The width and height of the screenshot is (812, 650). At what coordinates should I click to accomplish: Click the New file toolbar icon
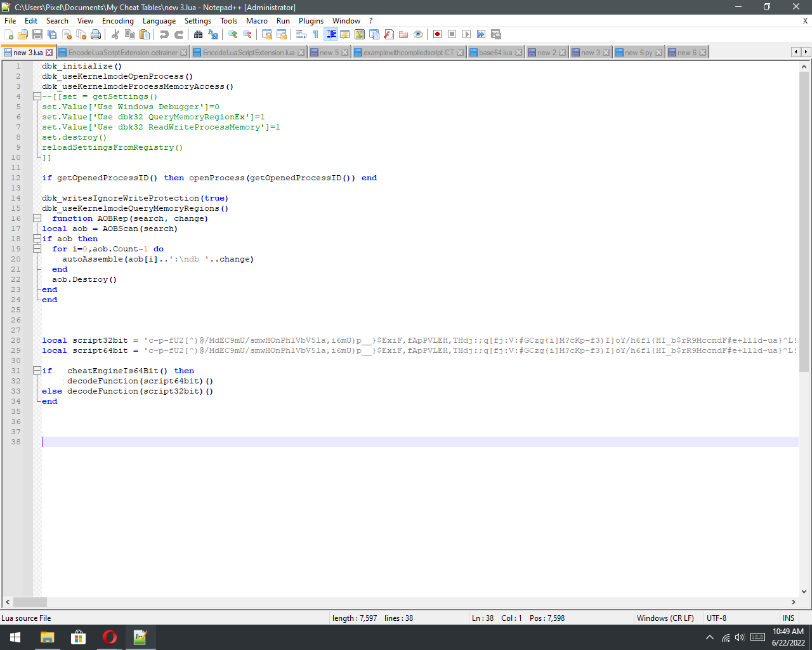tap(9, 34)
